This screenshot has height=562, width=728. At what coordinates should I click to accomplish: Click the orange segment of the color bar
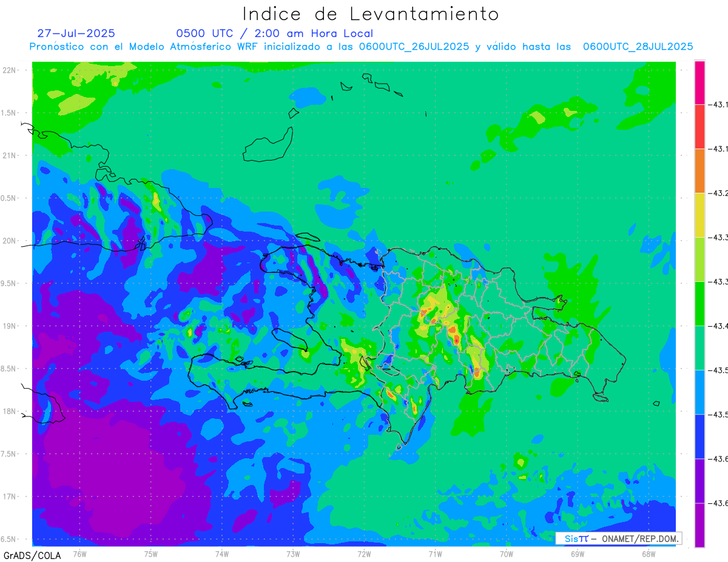[x=699, y=171]
